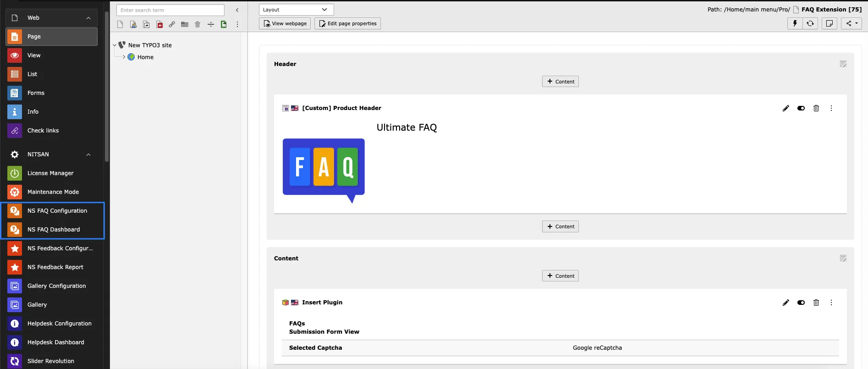Add content at top of Content column

point(560,276)
